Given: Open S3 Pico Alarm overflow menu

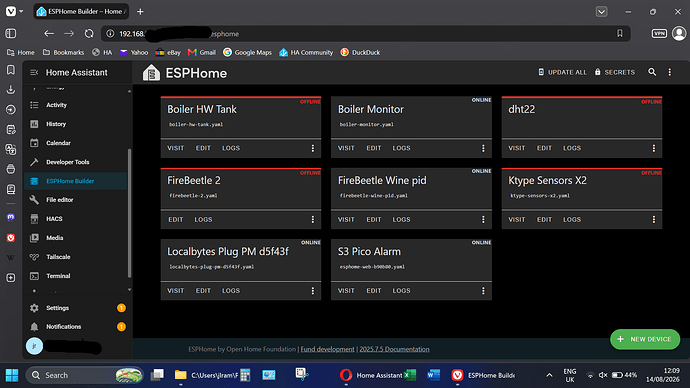Looking at the screenshot, I should (483, 291).
